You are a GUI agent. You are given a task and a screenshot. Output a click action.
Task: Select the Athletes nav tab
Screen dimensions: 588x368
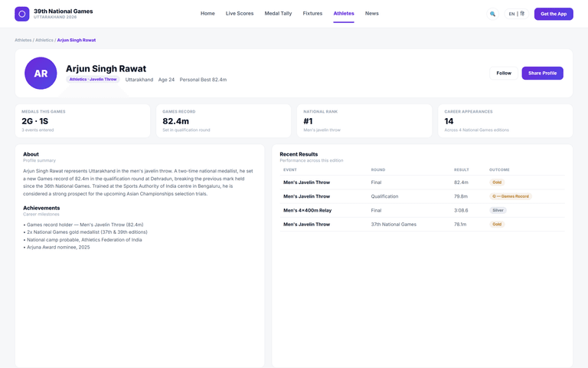pyautogui.click(x=344, y=14)
